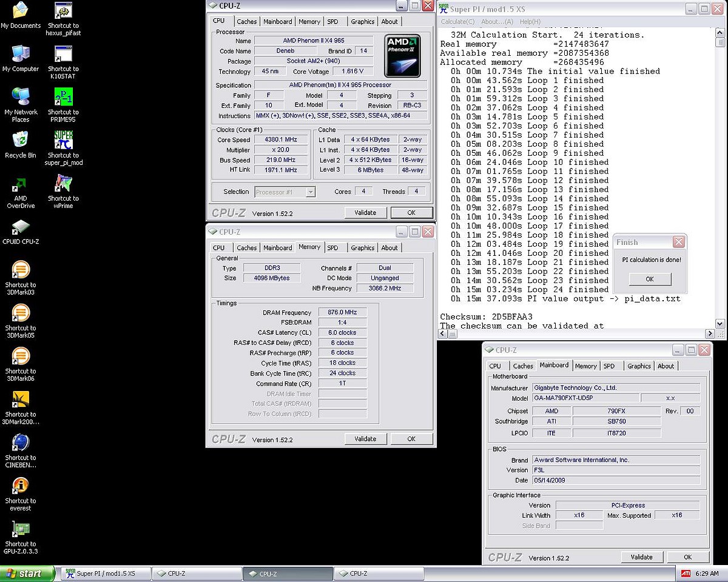Viewport: 728px width, 582px height.
Task: Click the DRAM Frequency value "876.0 MHz"
Action: [343, 312]
